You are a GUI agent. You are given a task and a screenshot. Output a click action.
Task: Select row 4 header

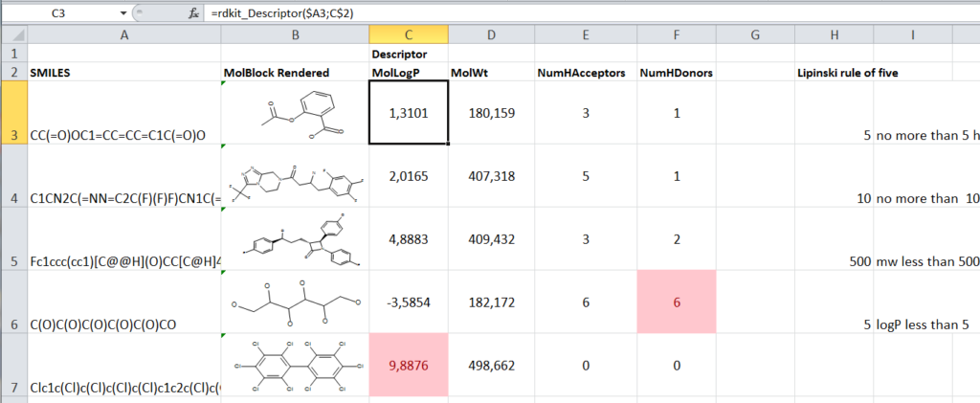pos(13,175)
